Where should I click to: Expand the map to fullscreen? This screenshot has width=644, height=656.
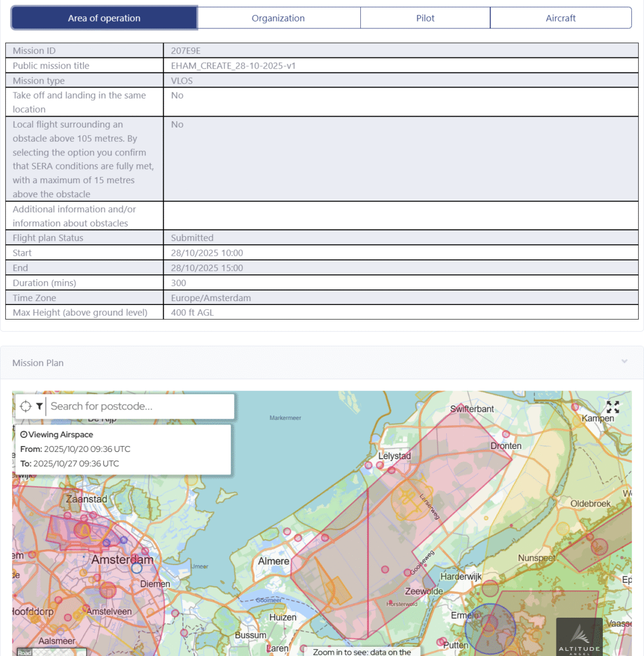coord(613,407)
